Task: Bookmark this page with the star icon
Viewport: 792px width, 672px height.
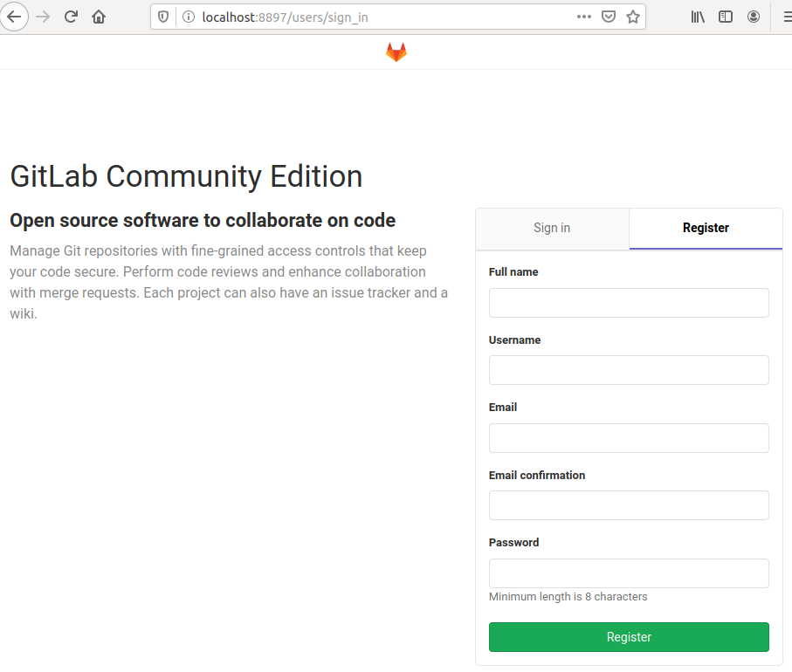Action: pyautogui.click(x=633, y=17)
